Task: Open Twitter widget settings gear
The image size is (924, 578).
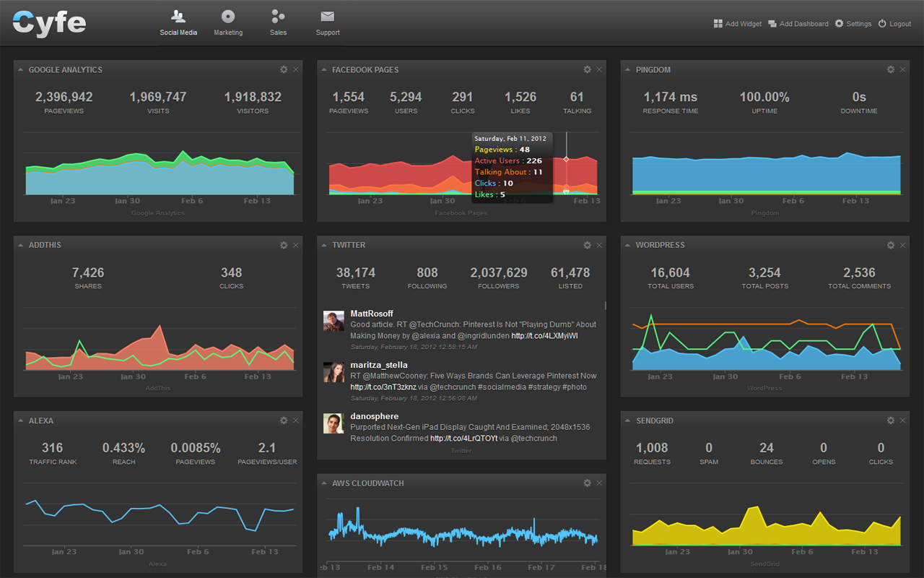Action: click(x=587, y=245)
